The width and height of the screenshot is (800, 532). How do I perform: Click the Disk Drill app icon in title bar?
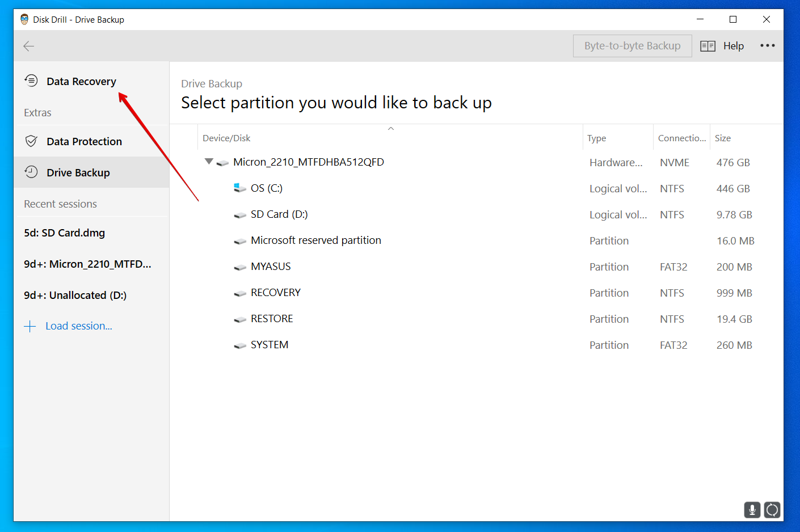(24, 19)
